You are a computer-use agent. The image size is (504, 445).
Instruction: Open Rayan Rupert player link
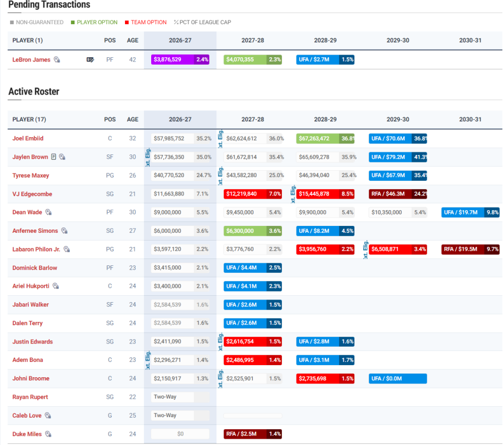[x=30, y=397]
